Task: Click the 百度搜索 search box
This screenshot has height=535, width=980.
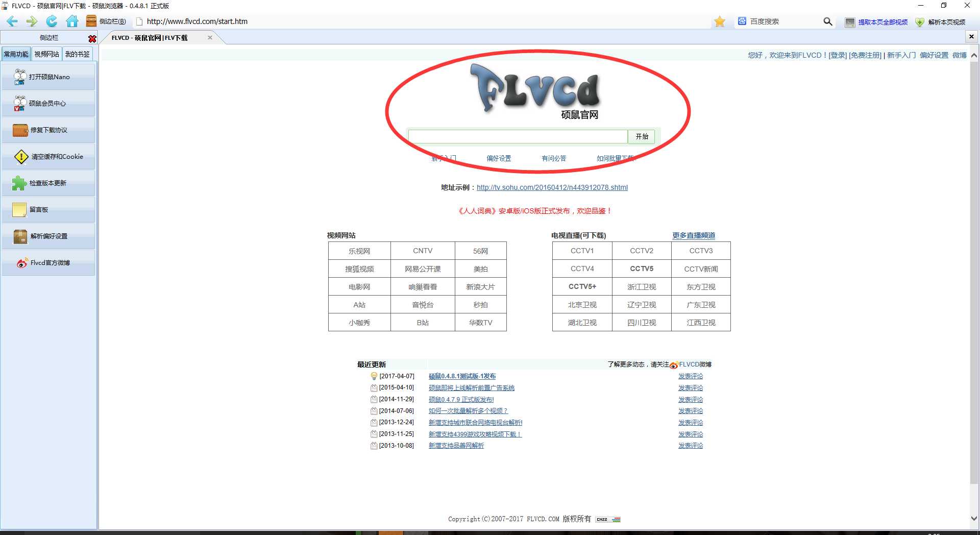Action: [783, 21]
